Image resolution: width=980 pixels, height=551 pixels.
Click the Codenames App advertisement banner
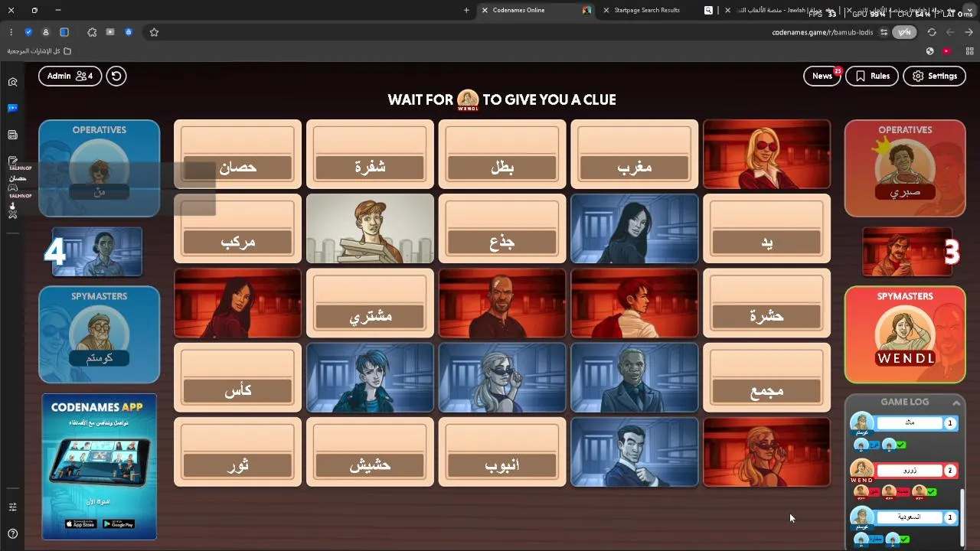tap(100, 467)
